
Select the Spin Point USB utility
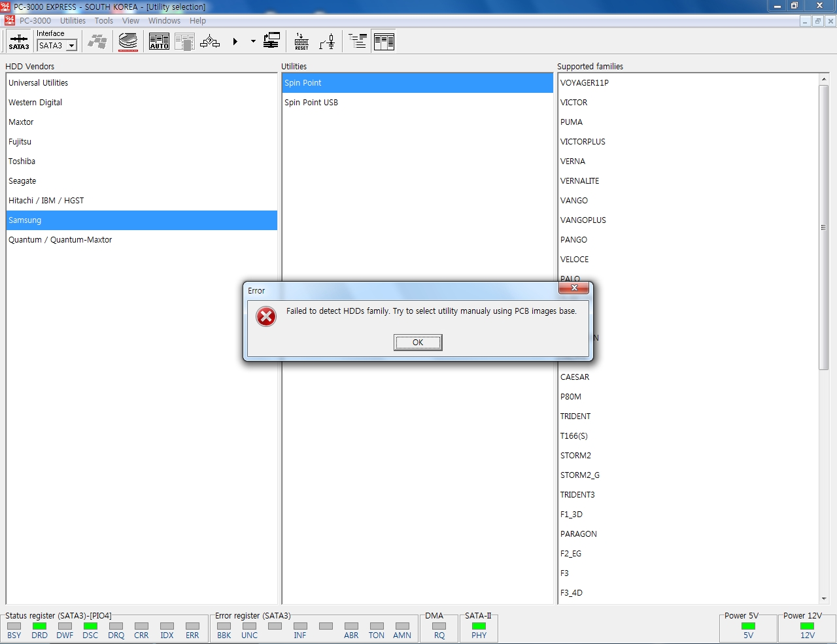[x=418, y=103]
